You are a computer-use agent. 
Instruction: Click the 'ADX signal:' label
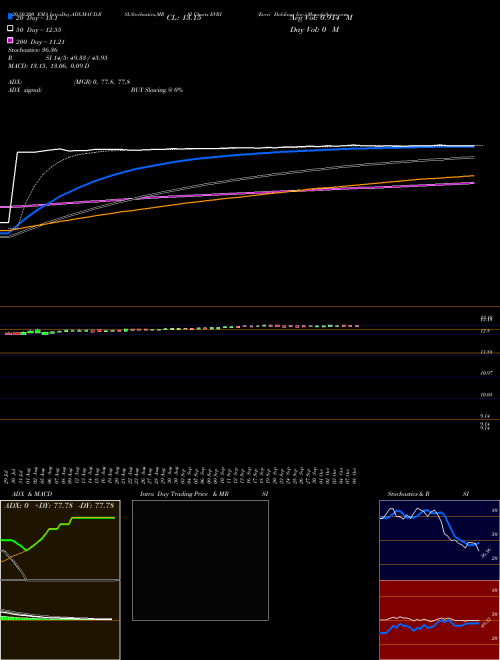click(x=25, y=90)
